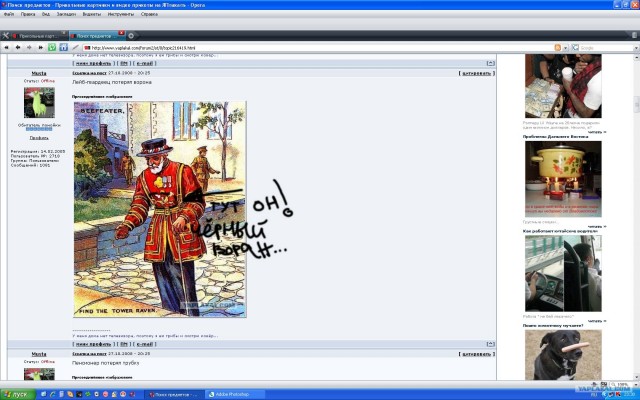Open the Правка menu

point(28,14)
